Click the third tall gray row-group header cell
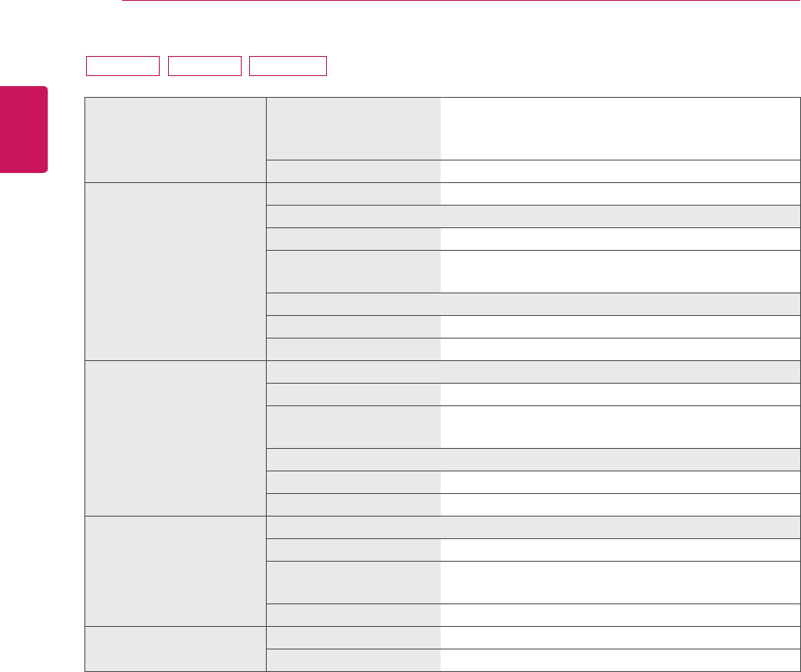Viewport: 801px width, 672px height. (x=176, y=438)
